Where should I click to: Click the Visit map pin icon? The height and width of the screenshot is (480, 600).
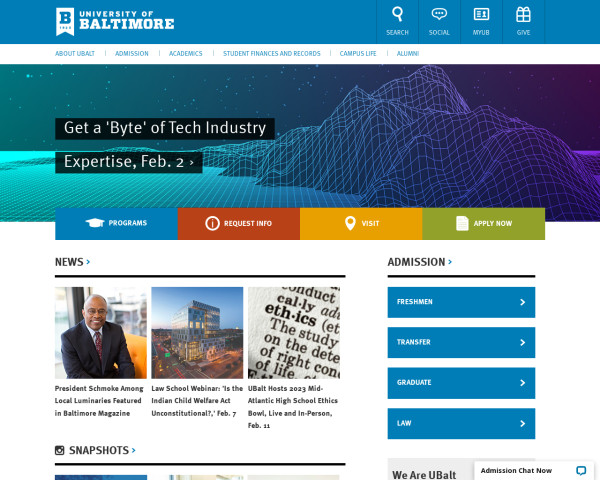(350, 223)
